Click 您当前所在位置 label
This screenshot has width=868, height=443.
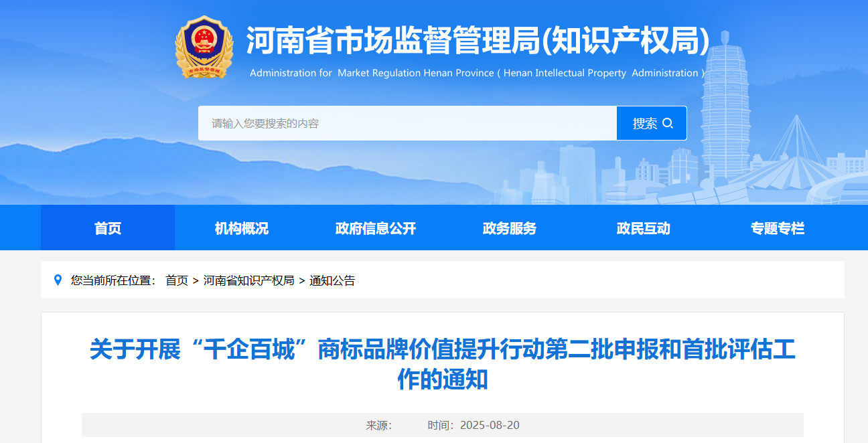pyautogui.click(x=113, y=280)
